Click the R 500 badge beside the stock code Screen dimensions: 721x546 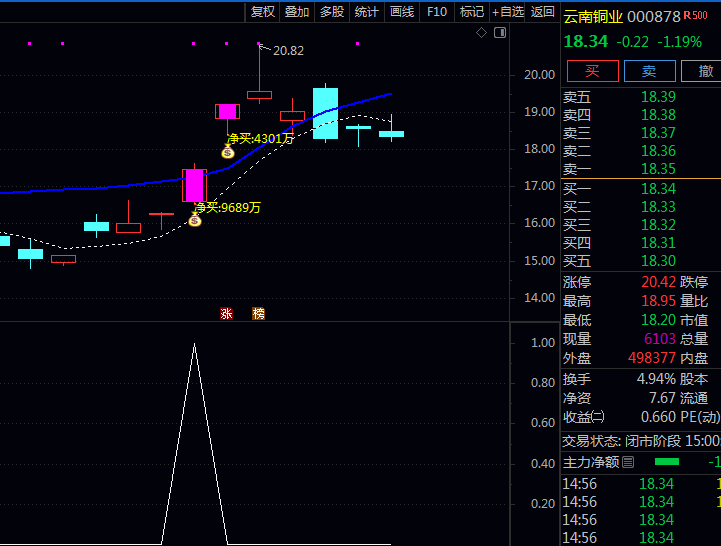[695, 16]
